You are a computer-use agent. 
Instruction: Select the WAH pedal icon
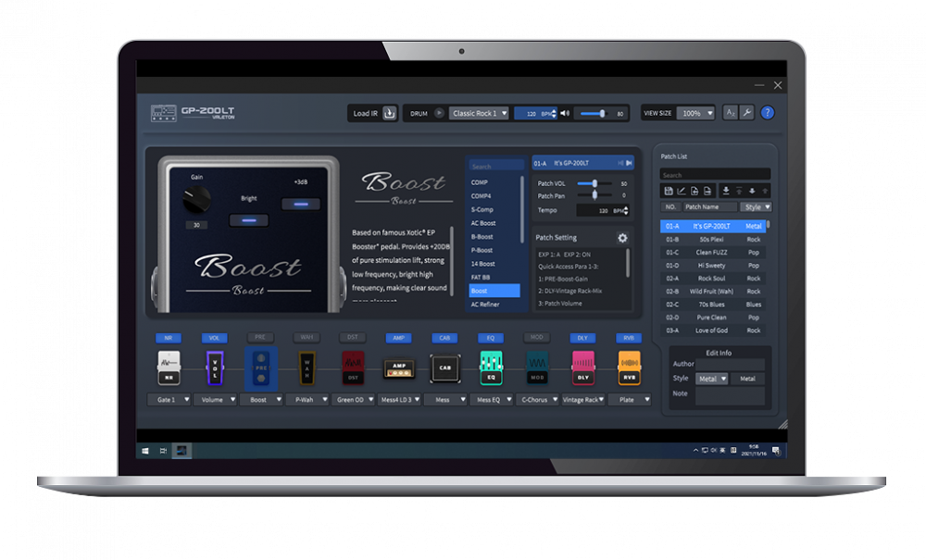coord(307,368)
